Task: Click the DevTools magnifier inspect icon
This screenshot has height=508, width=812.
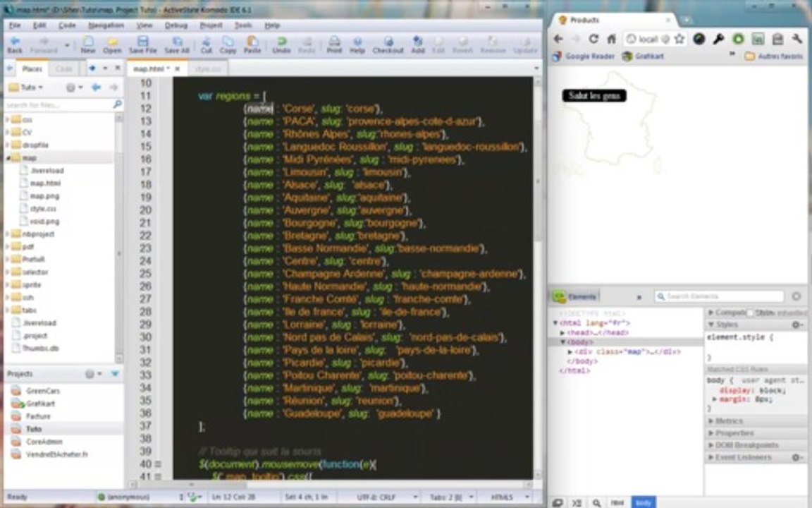Action: click(596, 503)
